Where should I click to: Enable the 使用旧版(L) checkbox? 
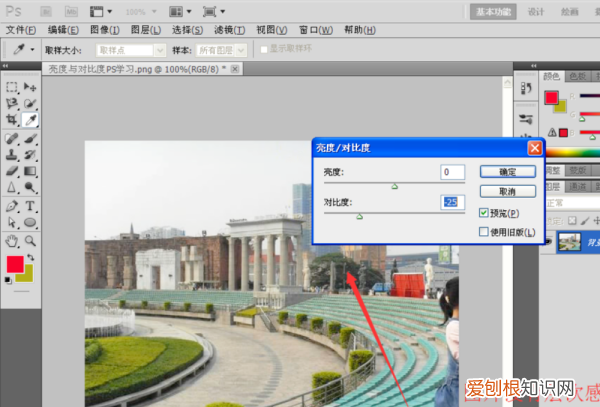[x=484, y=232]
